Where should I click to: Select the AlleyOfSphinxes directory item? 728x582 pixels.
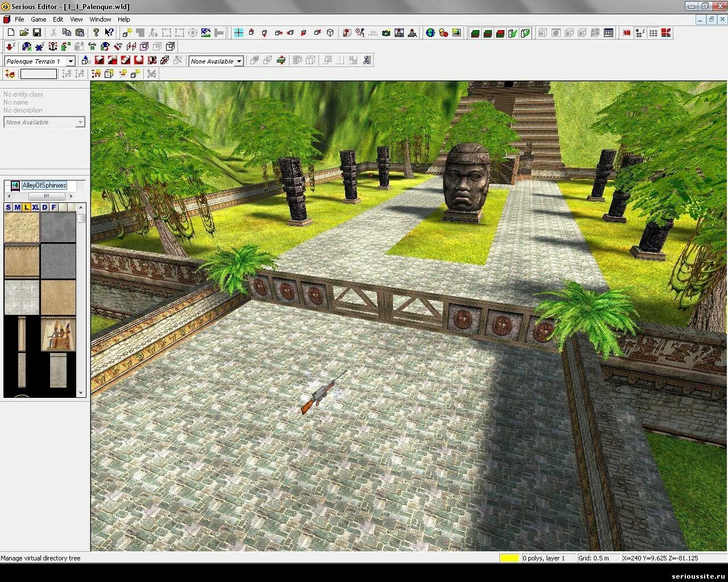[x=44, y=185]
